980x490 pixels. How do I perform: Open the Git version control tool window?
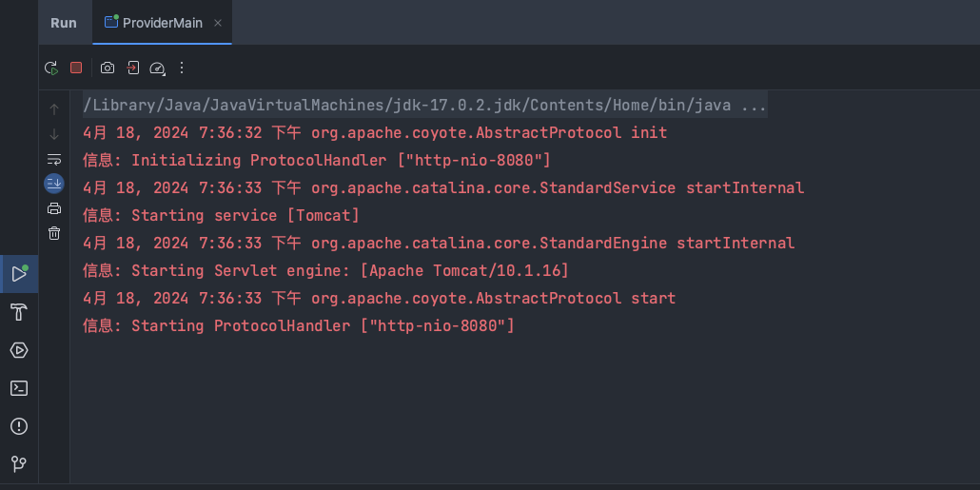(19, 463)
